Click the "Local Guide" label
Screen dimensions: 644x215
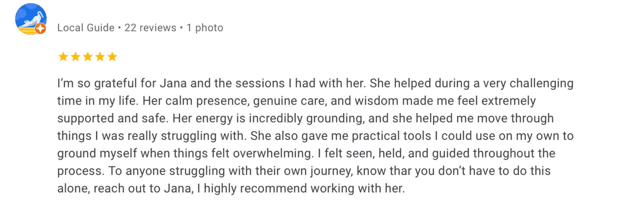[86, 28]
